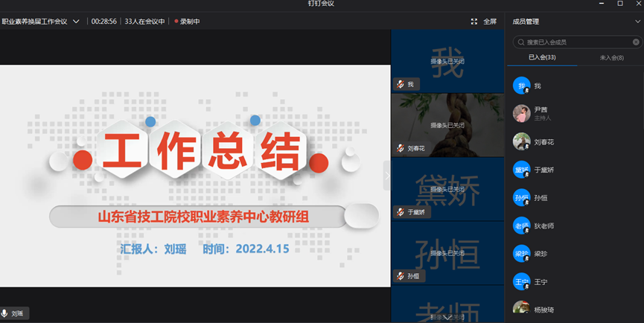The height and width of the screenshot is (323, 644).
Task: Switch to the 未入会(8) tab
Action: click(x=611, y=58)
